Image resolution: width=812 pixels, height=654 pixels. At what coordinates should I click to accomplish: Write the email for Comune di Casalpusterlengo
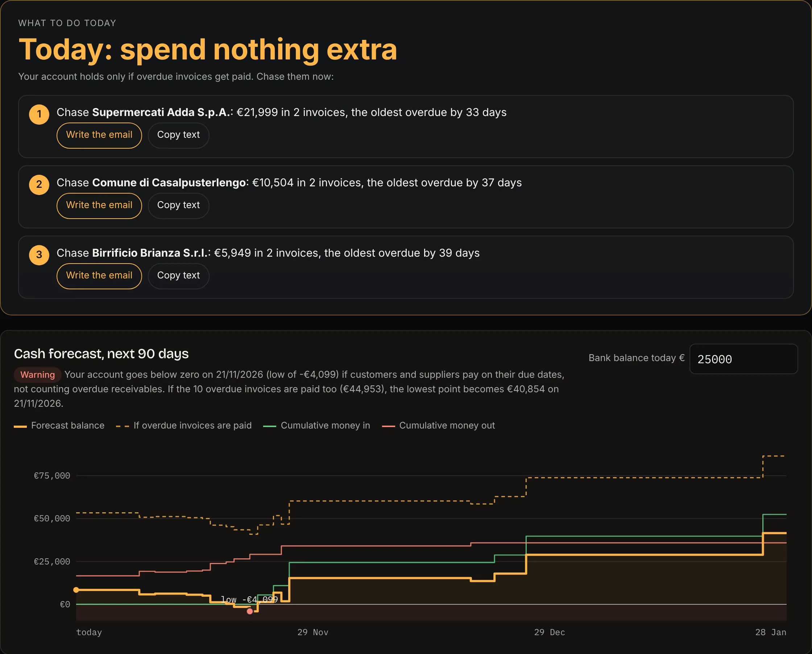pos(99,206)
